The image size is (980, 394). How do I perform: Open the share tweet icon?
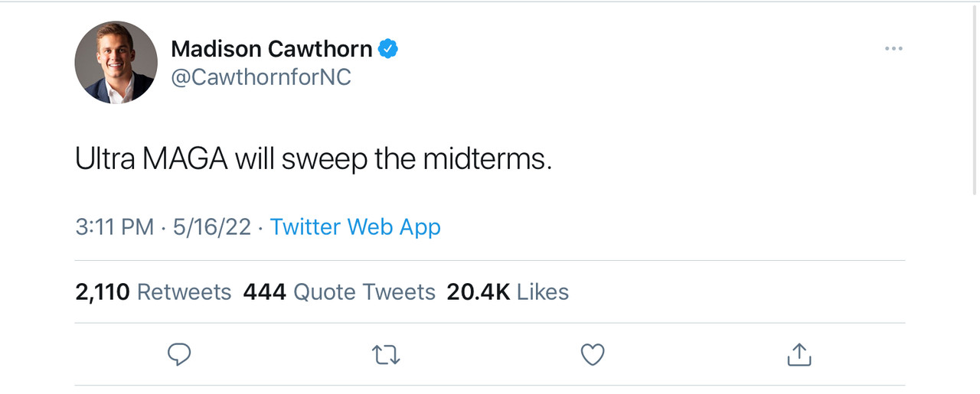point(799,353)
